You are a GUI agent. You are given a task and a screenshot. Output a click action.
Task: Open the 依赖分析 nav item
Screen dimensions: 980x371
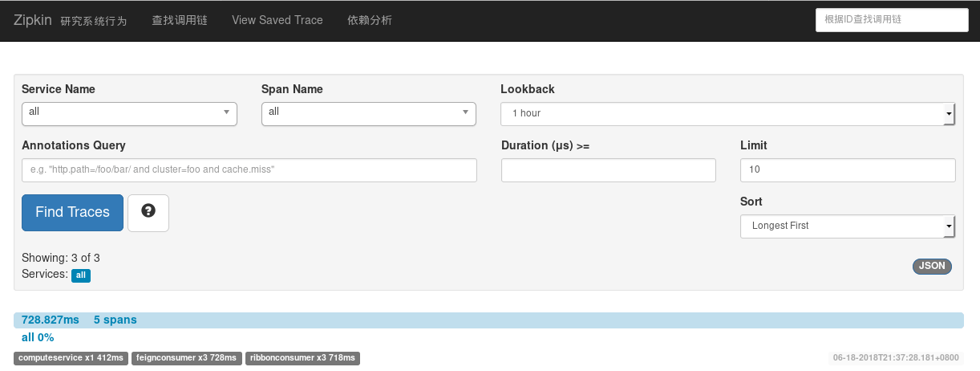click(x=370, y=20)
